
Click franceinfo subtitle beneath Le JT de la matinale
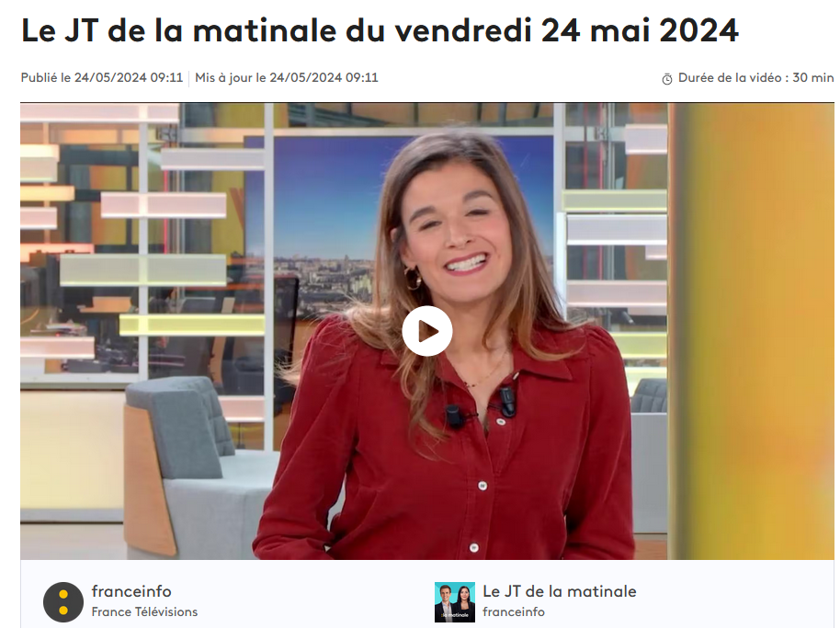pos(513,611)
